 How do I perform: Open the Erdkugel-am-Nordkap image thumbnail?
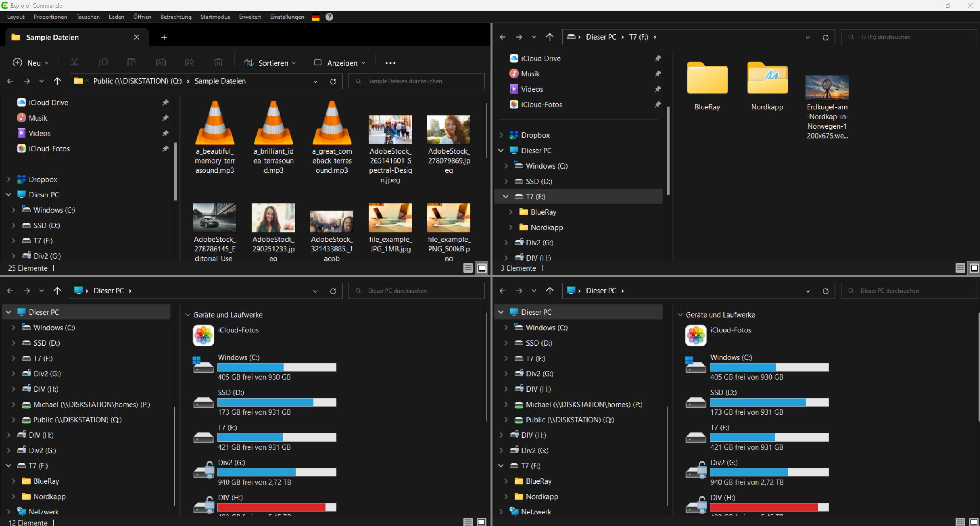826,88
